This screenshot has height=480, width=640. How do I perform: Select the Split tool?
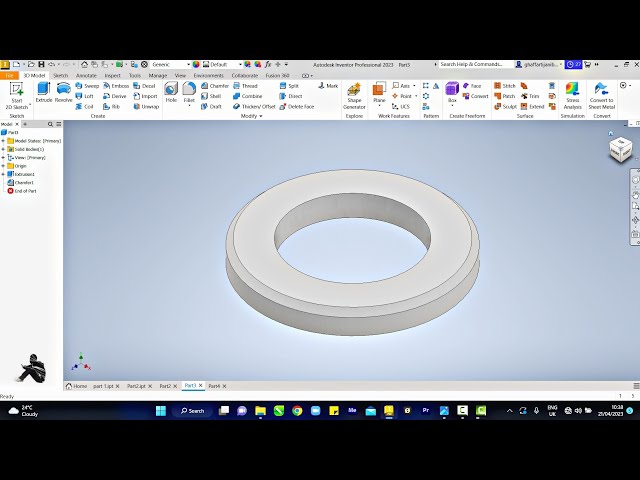289,86
